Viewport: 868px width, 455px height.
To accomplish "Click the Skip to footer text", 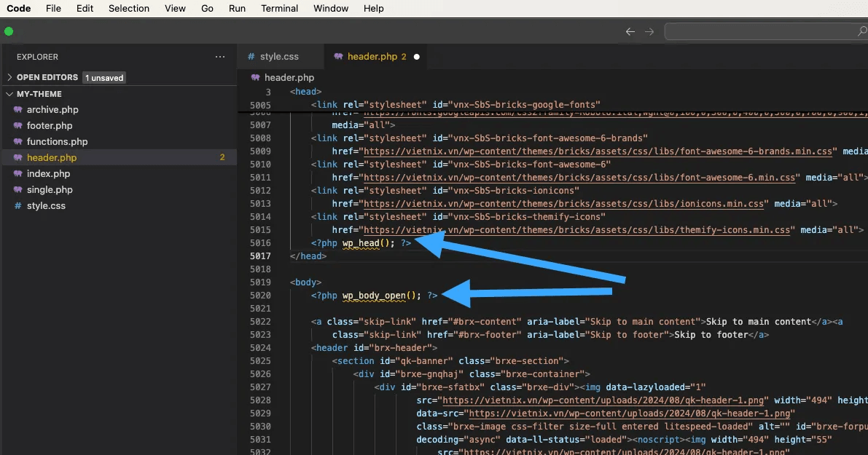I will (711, 335).
